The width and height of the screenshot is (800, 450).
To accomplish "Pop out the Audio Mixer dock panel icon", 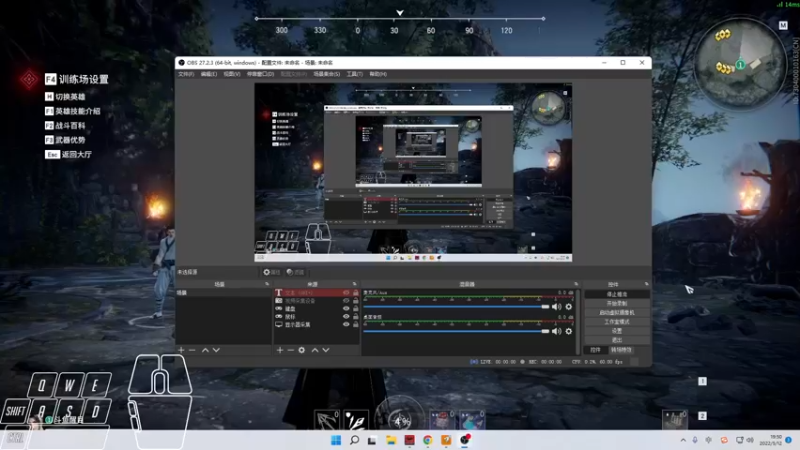I will (576, 284).
